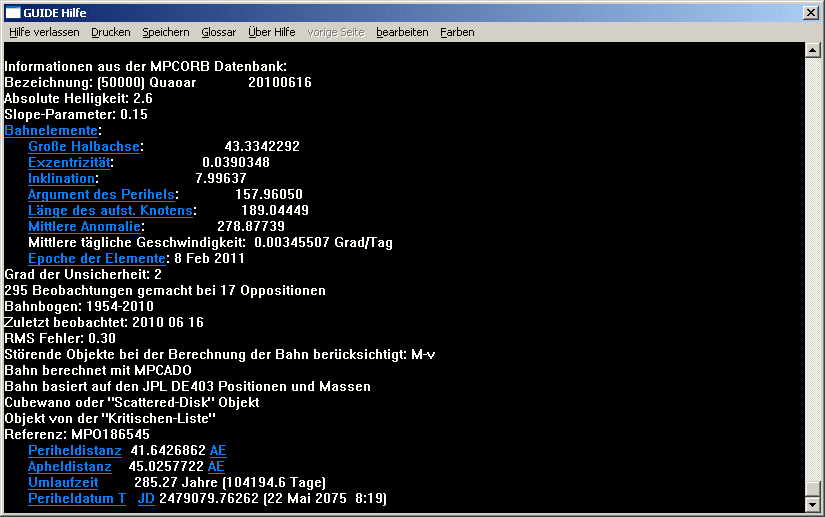Viewport: 825px width, 517px height.
Task: Click Über Hilfe menu item
Action: point(271,32)
